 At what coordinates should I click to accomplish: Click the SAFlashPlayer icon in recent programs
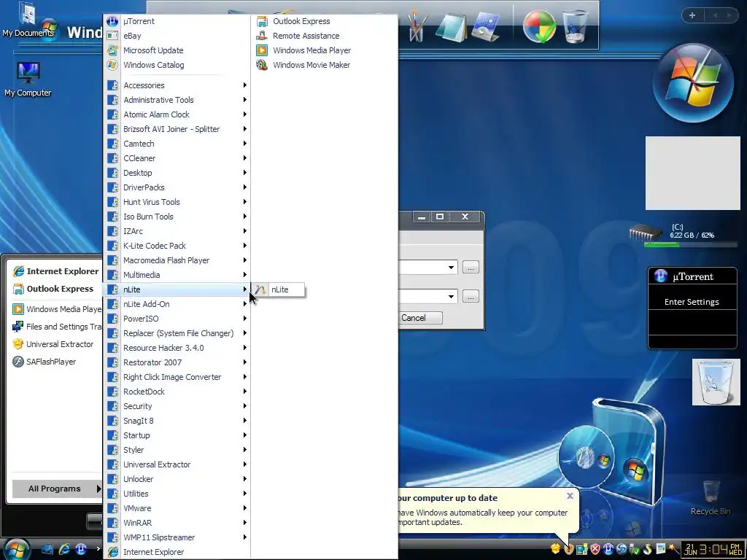pos(18,362)
